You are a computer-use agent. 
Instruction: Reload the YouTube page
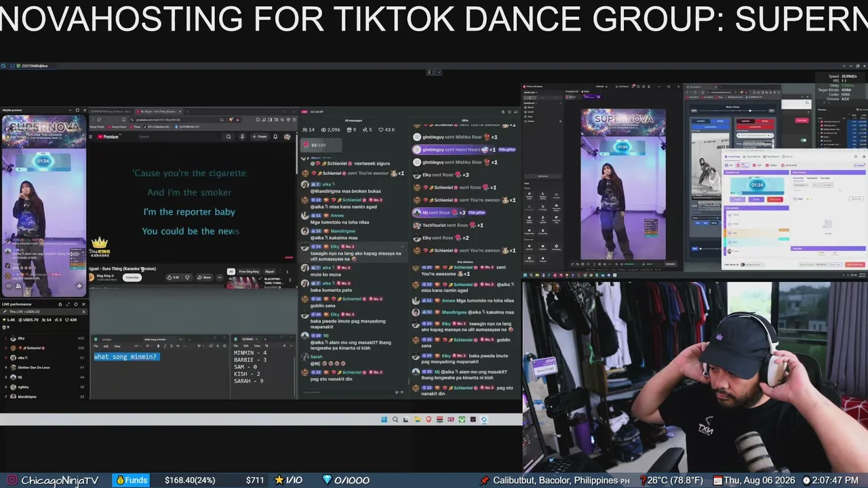99,119
